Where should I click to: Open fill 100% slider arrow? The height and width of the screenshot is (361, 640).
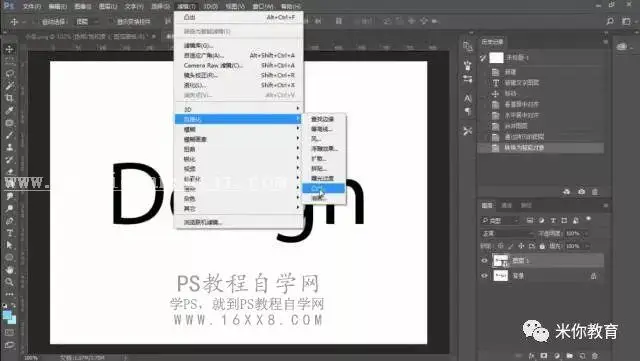(x=587, y=246)
